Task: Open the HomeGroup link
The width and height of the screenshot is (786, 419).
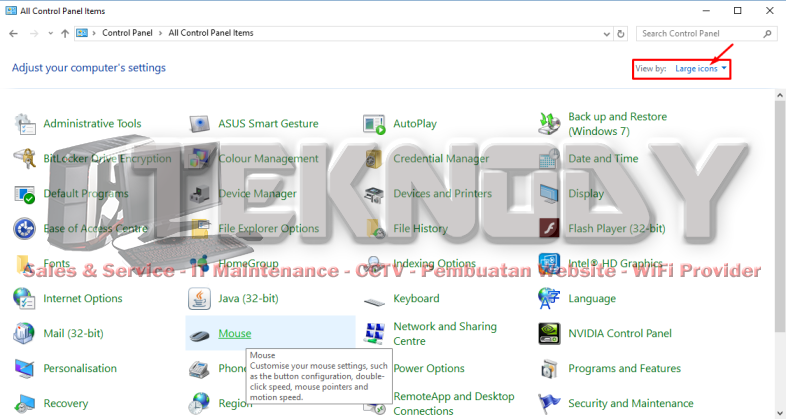Action: [x=248, y=264]
